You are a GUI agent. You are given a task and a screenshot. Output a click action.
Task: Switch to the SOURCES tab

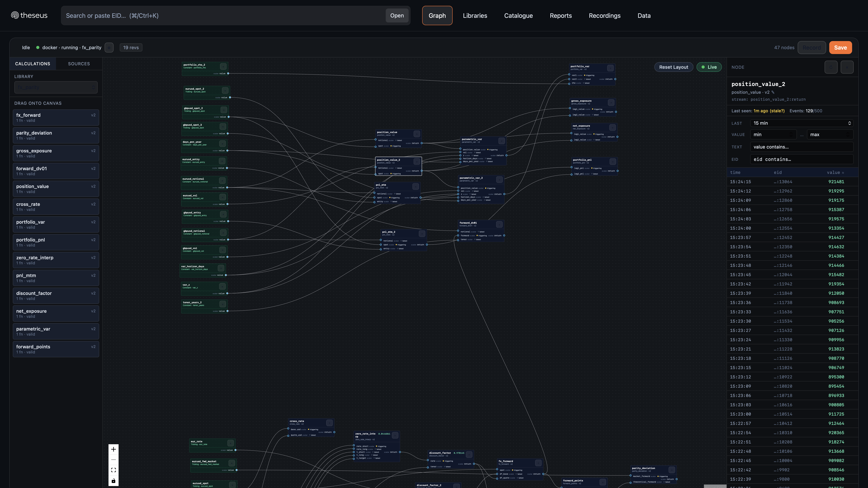tap(79, 64)
